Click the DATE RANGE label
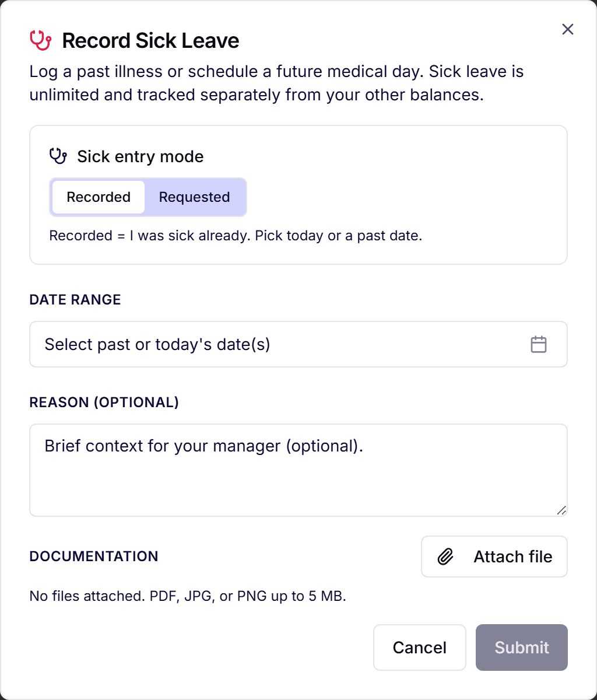This screenshot has height=700, width=597. (75, 300)
